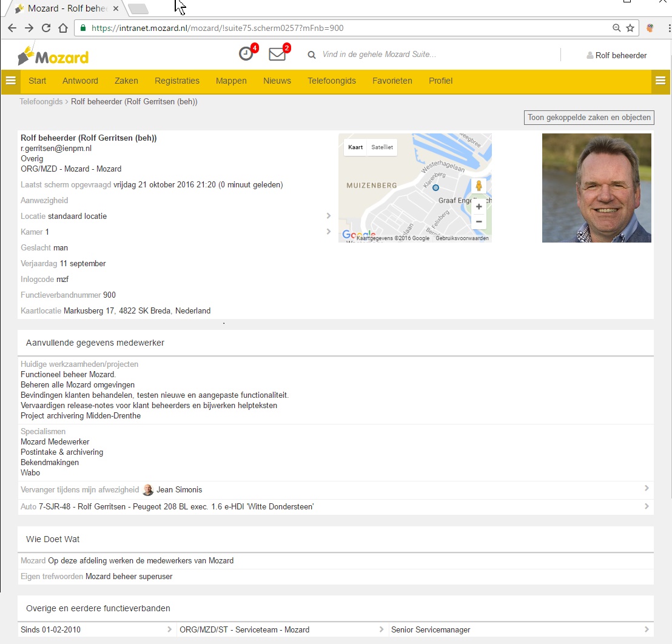Open the Zaken menu item

coord(126,81)
